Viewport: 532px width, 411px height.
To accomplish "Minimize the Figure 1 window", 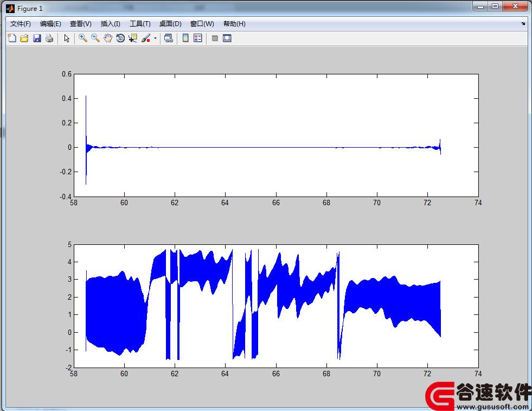I will pyautogui.click(x=480, y=7).
